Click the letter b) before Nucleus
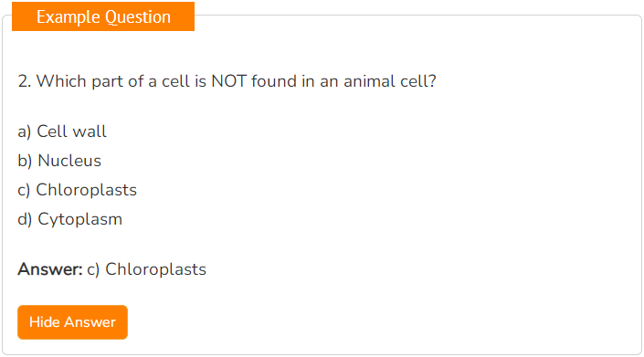The height and width of the screenshot is (357, 644). 25,161
